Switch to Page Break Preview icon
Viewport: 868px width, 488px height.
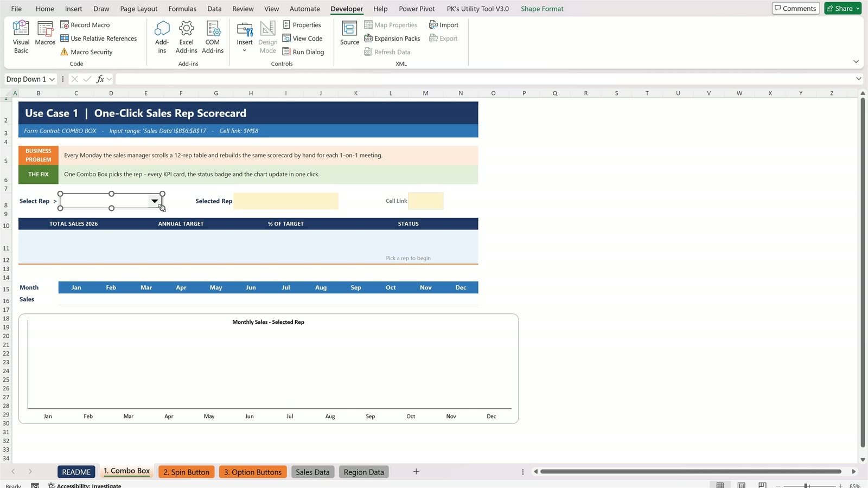click(x=762, y=485)
